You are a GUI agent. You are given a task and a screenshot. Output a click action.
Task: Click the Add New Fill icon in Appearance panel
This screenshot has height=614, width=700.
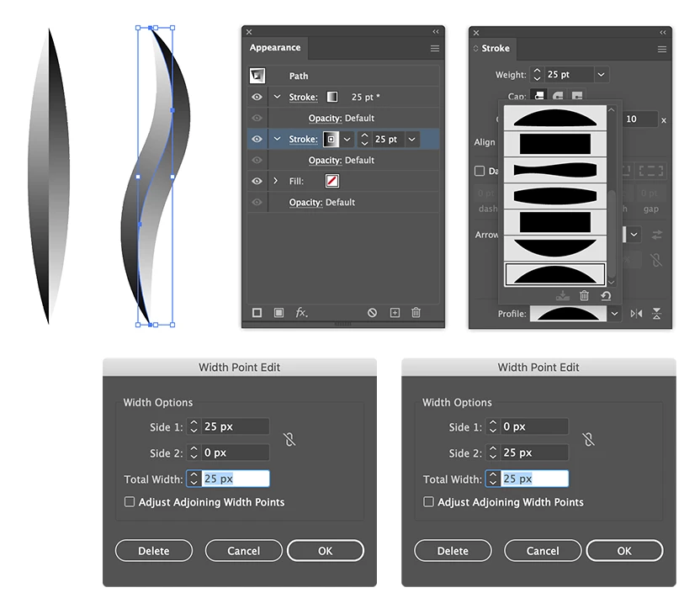pos(279,313)
